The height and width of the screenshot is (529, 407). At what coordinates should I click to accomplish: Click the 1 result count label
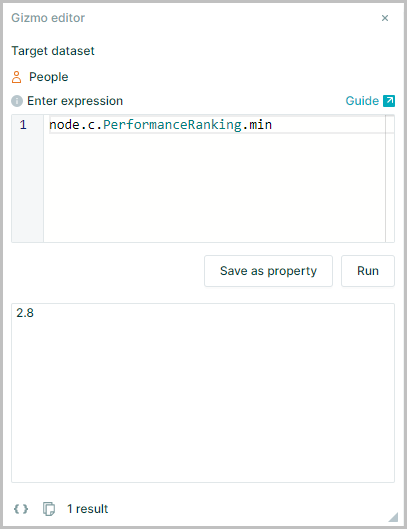click(x=87, y=509)
